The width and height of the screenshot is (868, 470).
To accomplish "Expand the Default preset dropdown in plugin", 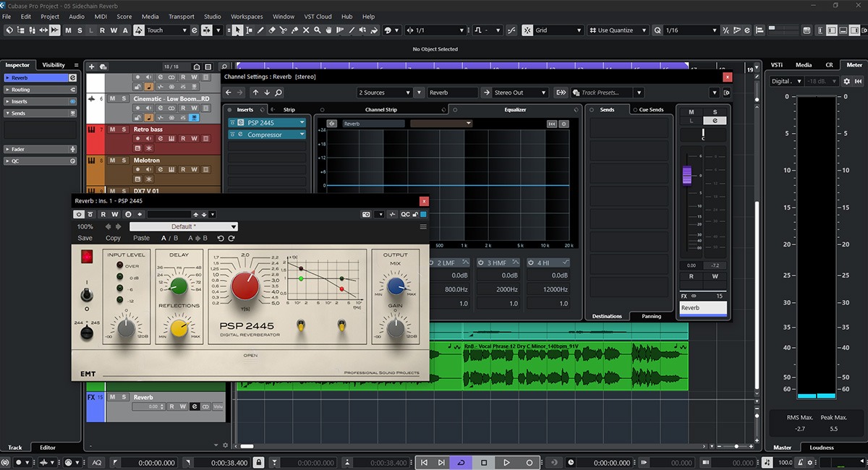I will (233, 226).
